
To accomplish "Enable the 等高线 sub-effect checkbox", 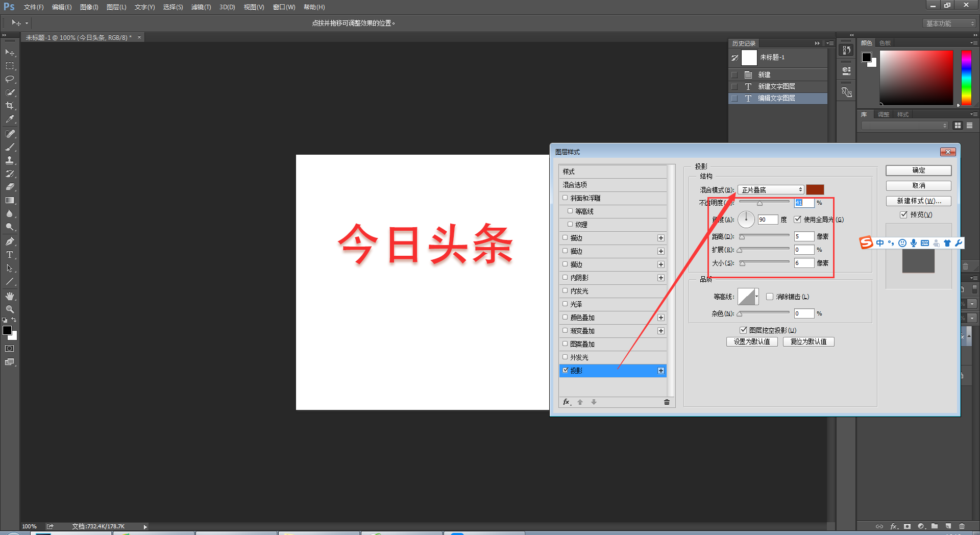I will 570,211.
